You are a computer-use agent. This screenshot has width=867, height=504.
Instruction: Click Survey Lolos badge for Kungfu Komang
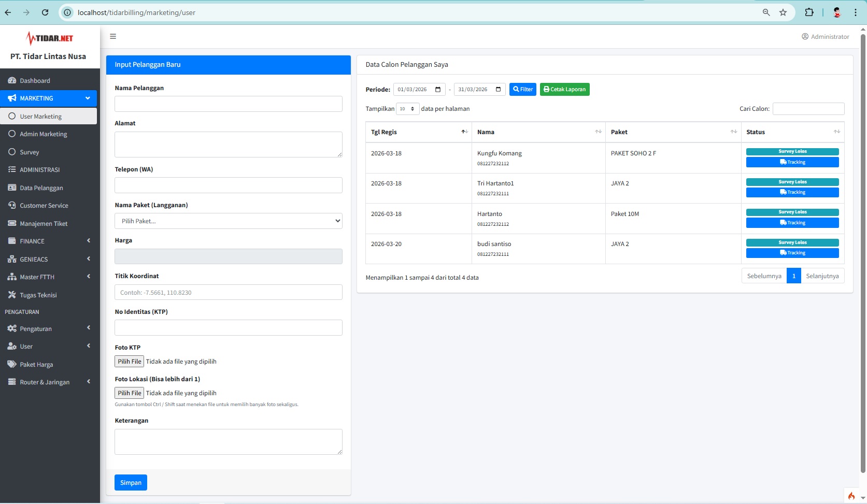pyautogui.click(x=792, y=151)
